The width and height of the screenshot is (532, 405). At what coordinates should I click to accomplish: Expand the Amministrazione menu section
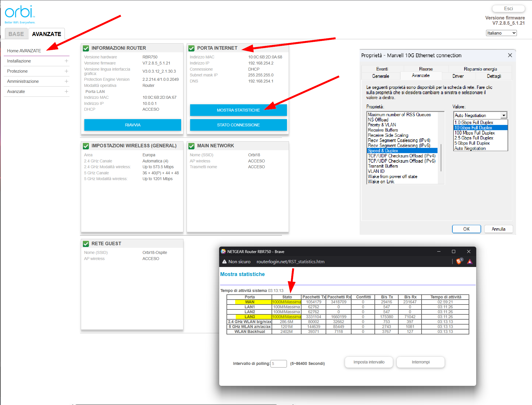(66, 81)
